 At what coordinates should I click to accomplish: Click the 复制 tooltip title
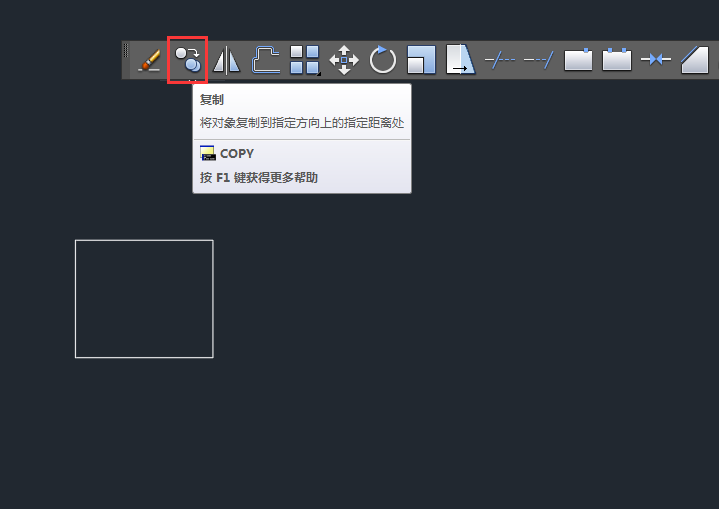[x=212, y=100]
